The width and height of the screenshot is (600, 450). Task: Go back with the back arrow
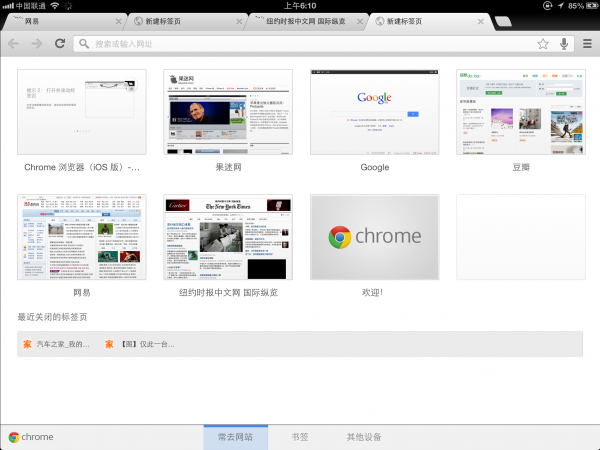[x=13, y=44]
